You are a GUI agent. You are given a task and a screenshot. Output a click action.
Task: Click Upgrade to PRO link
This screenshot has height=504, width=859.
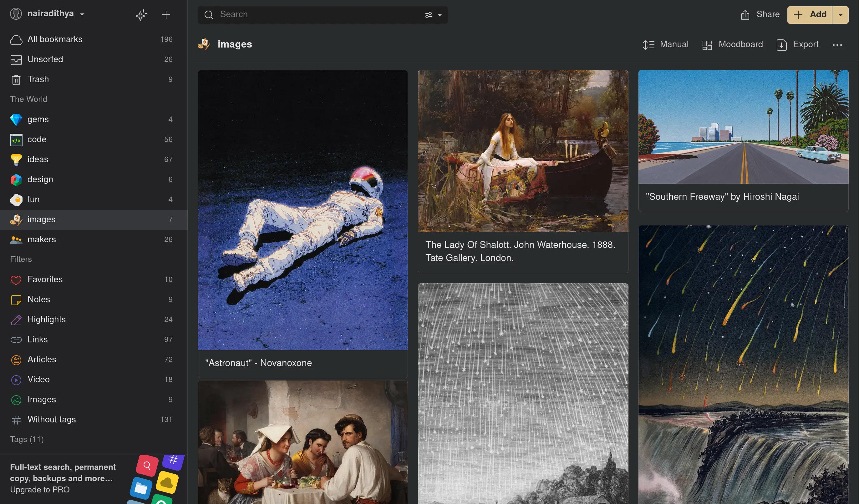click(39, 489)
